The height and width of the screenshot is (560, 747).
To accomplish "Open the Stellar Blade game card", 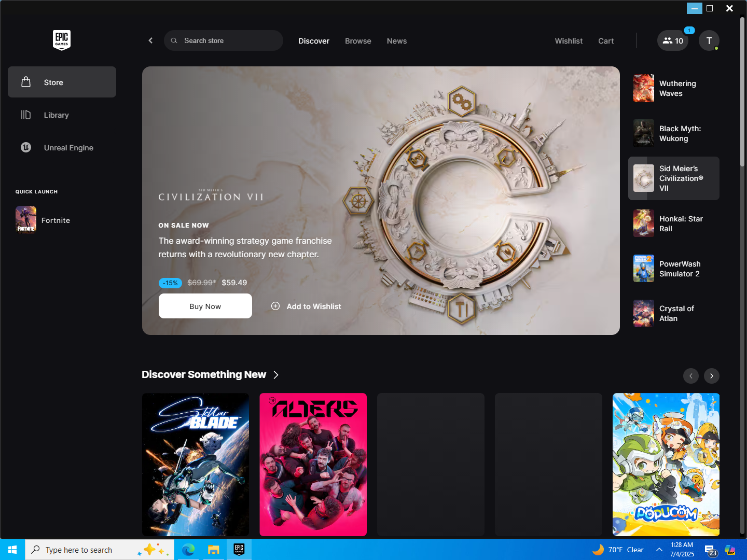I will [196, 465].
